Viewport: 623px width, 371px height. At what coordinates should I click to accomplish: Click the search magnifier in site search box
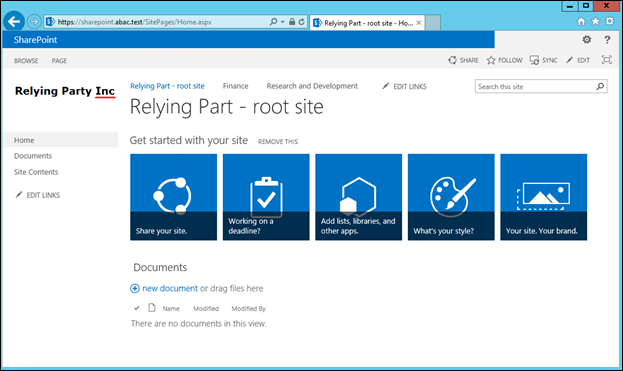600,86
